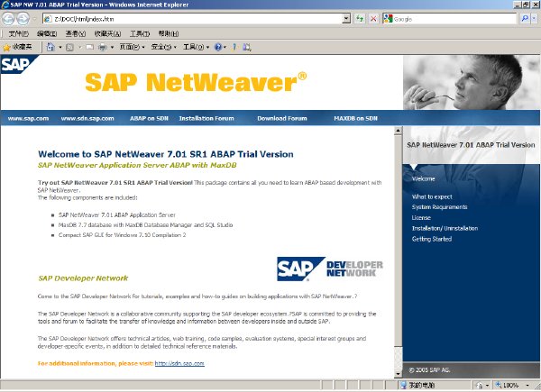Click the Home page icon
Viewport: 541px width, 392px height.
pyautogui.click(x=50, y=47)
